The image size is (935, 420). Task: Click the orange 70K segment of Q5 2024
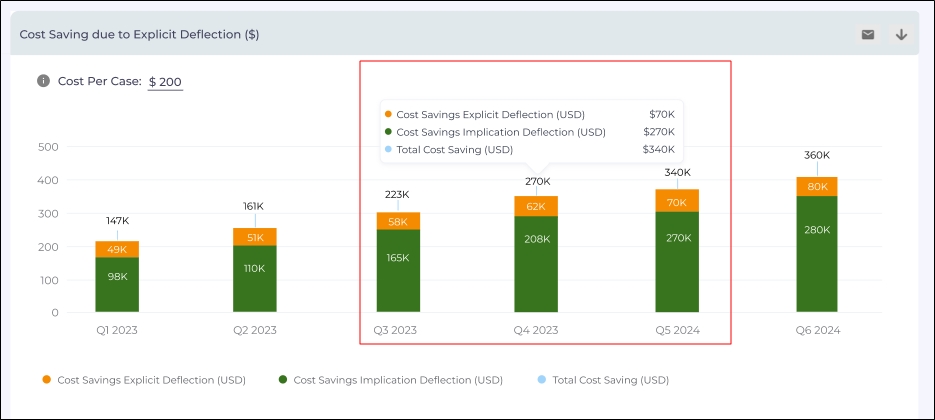pos(677,201)
